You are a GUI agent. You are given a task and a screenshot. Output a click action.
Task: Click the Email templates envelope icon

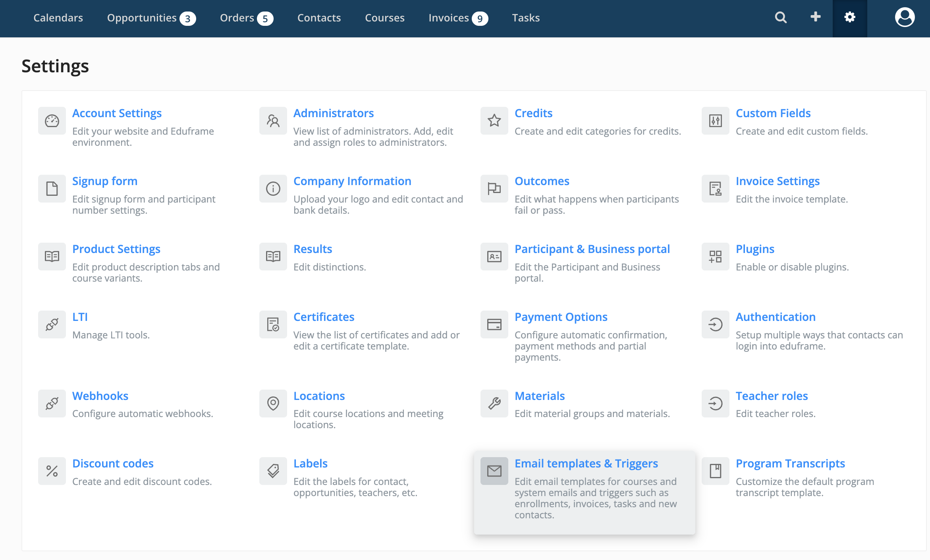tap(494, 471)
